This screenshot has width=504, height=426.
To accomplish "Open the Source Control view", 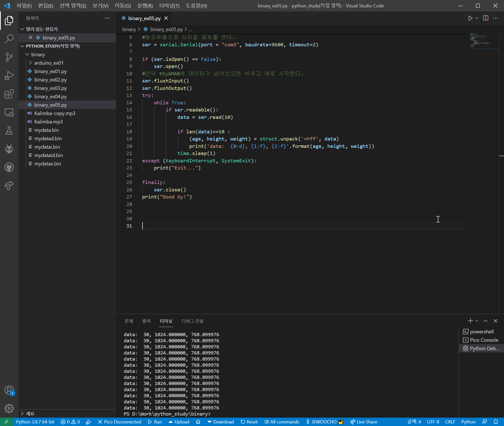I will tap(9, 57).
